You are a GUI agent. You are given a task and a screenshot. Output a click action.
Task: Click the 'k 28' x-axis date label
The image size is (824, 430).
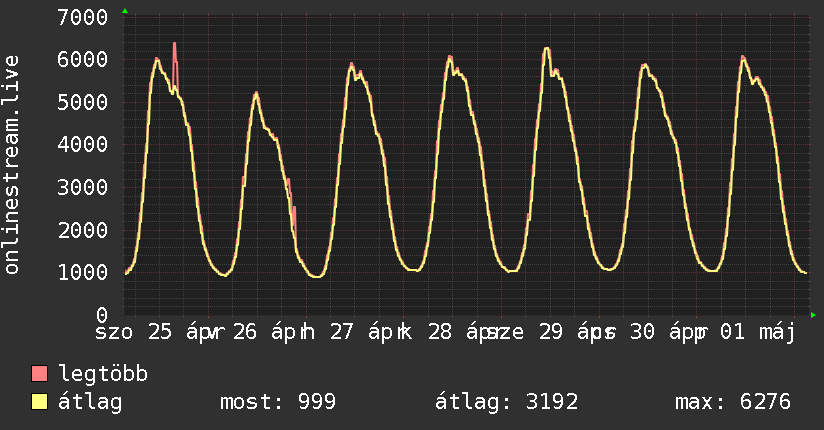pyautogui.click(x=426, y=332)
